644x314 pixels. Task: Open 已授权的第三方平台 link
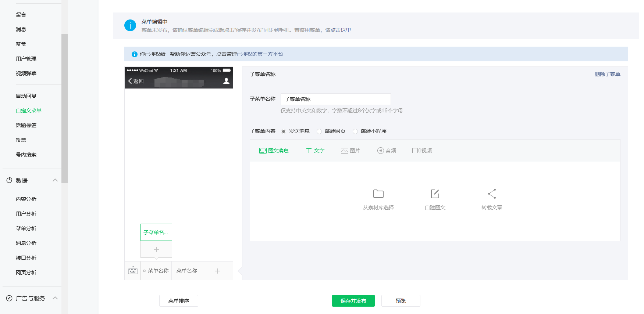pos(260,54)
